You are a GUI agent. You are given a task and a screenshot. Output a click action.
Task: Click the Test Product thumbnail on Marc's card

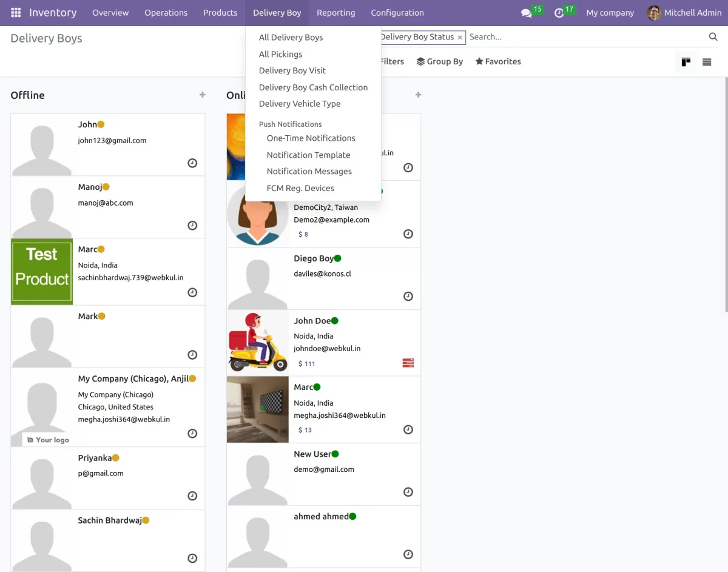42,271
